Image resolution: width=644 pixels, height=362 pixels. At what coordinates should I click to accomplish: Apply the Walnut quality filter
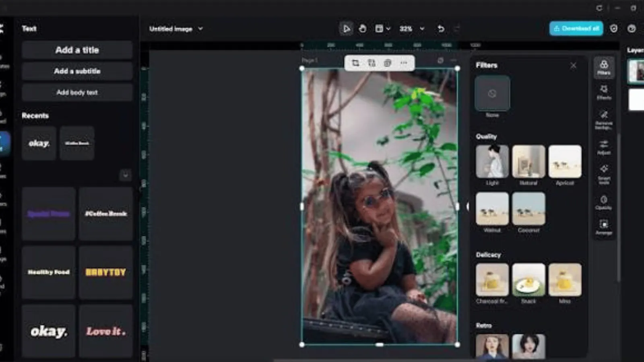492,209
